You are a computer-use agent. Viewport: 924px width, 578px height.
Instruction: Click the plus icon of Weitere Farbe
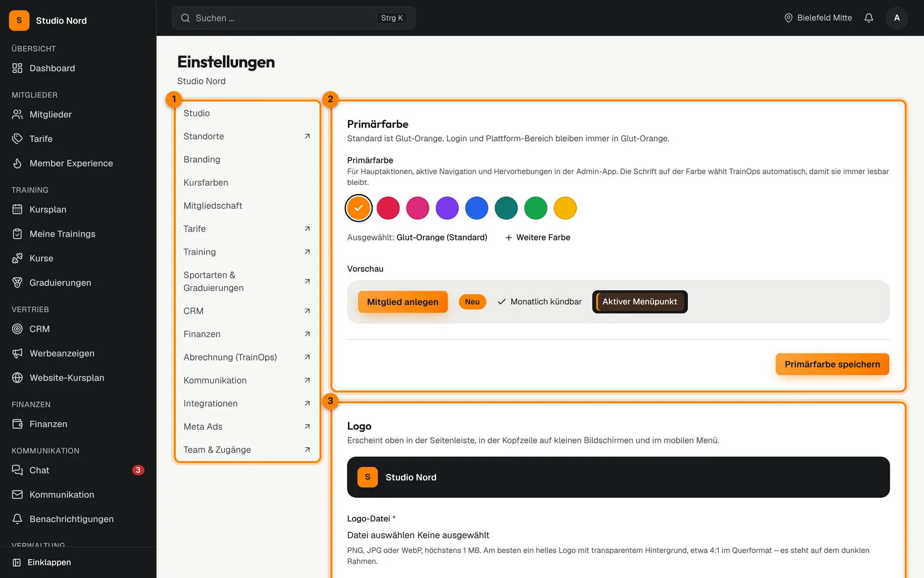coord(509,237)
